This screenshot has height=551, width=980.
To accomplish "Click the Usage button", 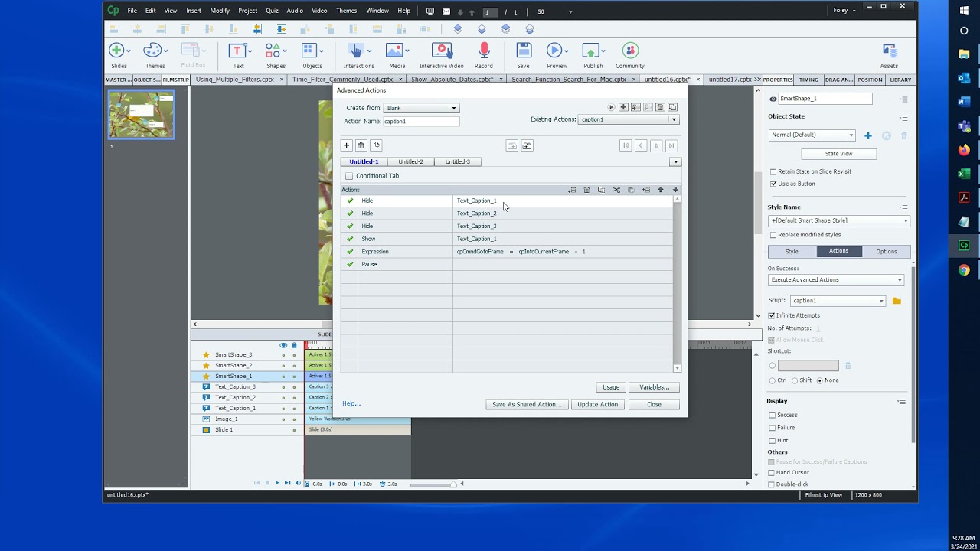I will 611,386.
